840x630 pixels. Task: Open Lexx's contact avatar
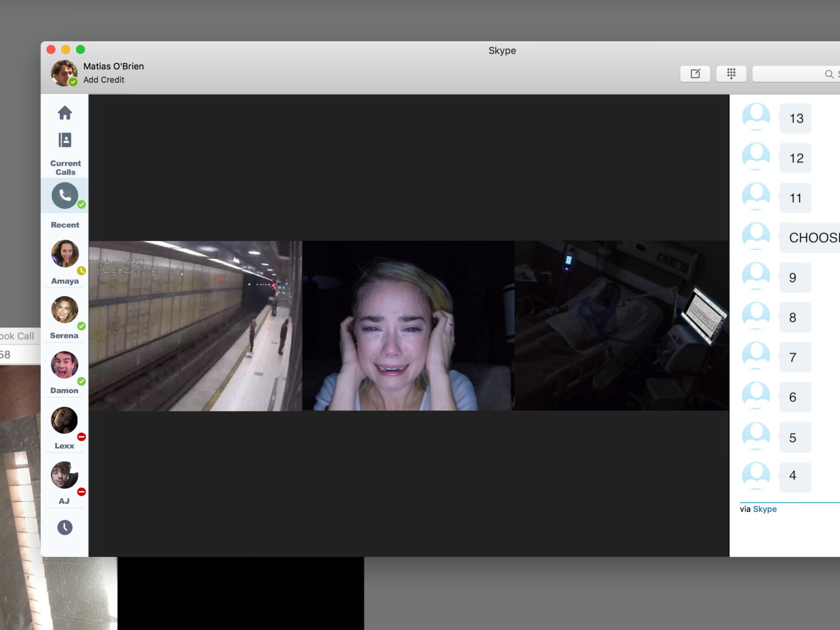coord(64,420)
